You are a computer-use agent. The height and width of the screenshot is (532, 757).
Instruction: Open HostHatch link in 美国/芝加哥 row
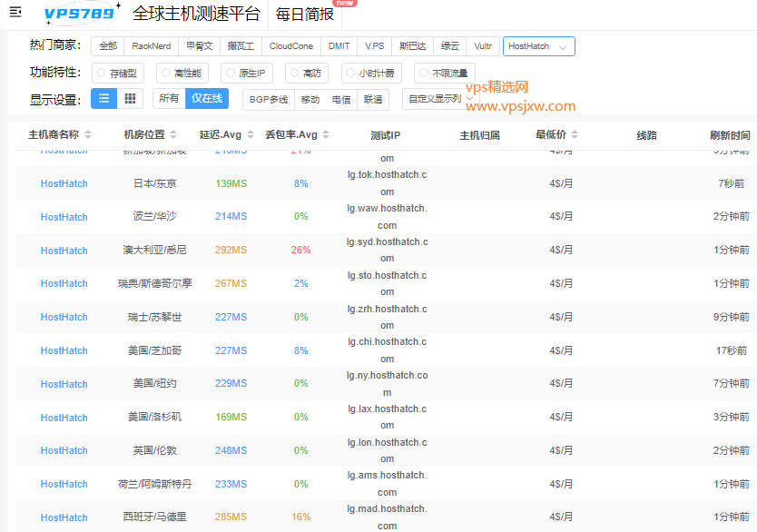(x=64, y=350)
